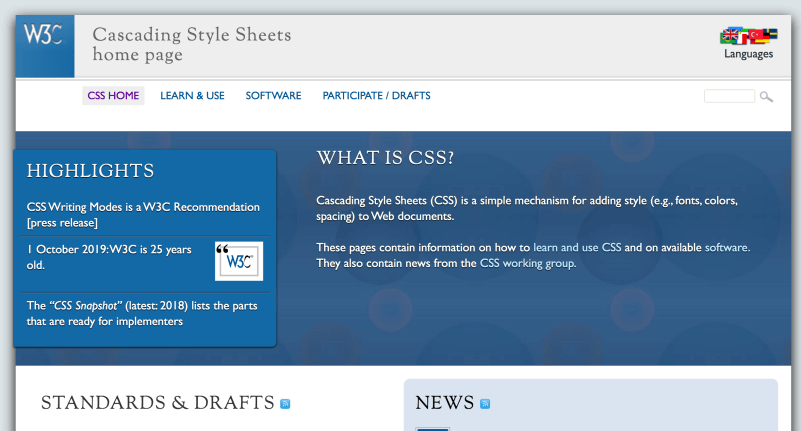Click the 'NEWS' heading
The image size is (801, 431).
[x=445, y=403]
